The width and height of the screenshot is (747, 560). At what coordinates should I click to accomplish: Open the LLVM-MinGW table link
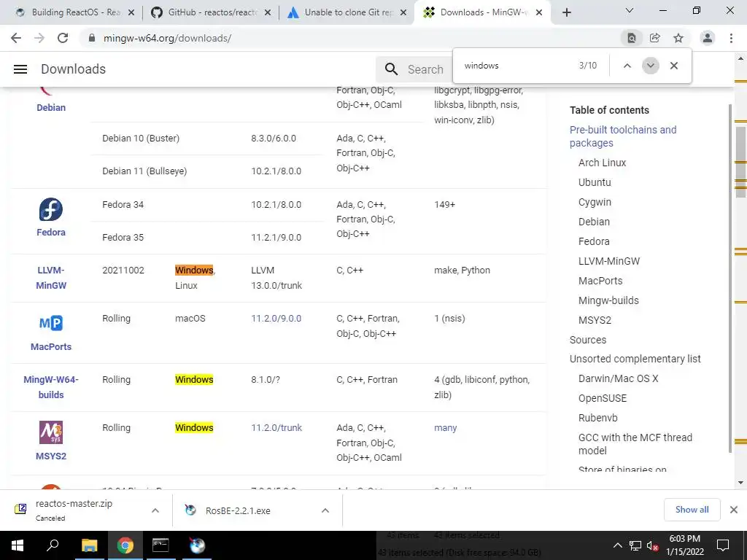51,278
